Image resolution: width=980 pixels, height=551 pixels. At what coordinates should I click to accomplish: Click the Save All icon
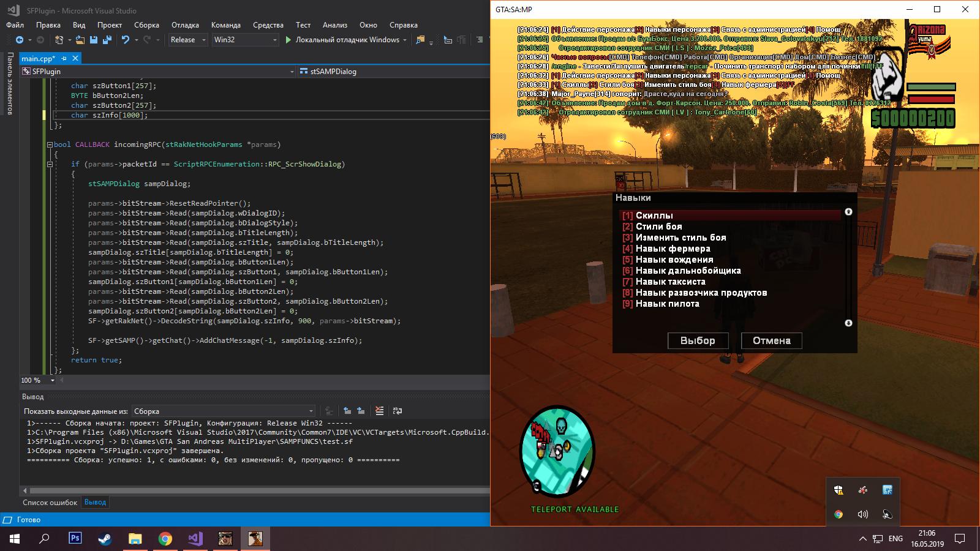point(107,40)
